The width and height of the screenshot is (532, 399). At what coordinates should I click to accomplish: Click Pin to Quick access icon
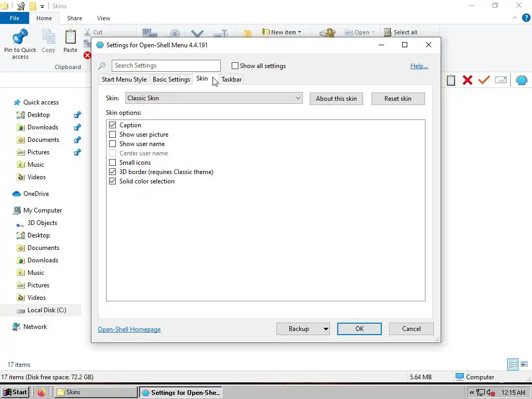[x=20, y=36]
